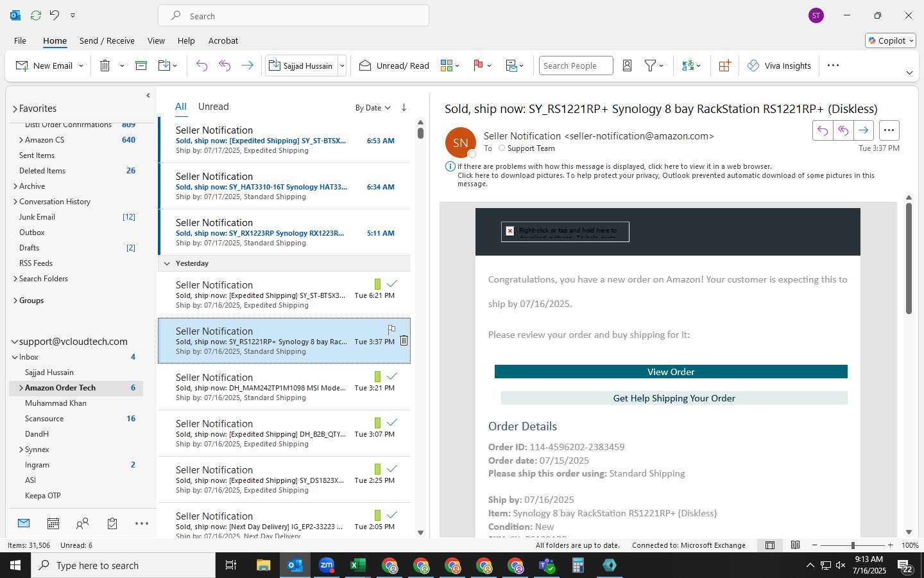
Task: Delete the Tue 3:37 PM message
Action: pos(404,340)
